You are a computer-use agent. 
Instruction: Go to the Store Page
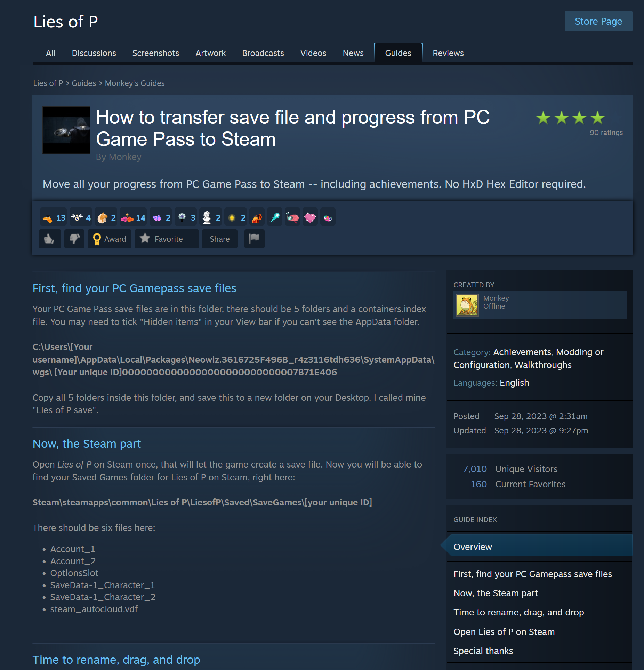coord(598,21)
